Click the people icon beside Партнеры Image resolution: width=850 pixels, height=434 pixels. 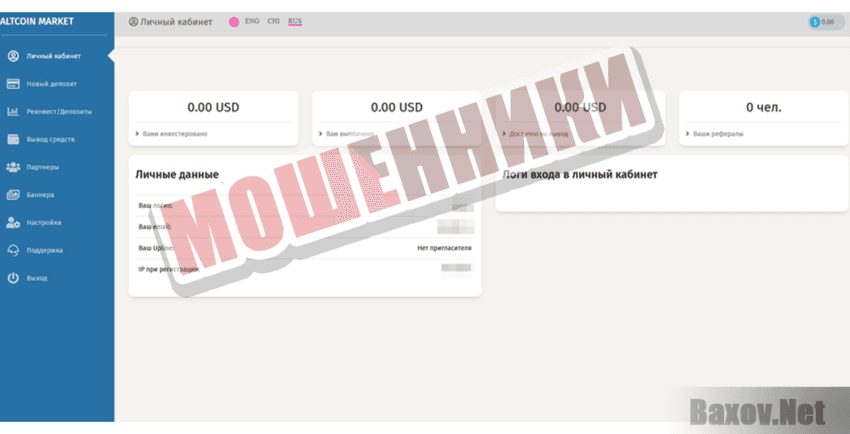13,167
